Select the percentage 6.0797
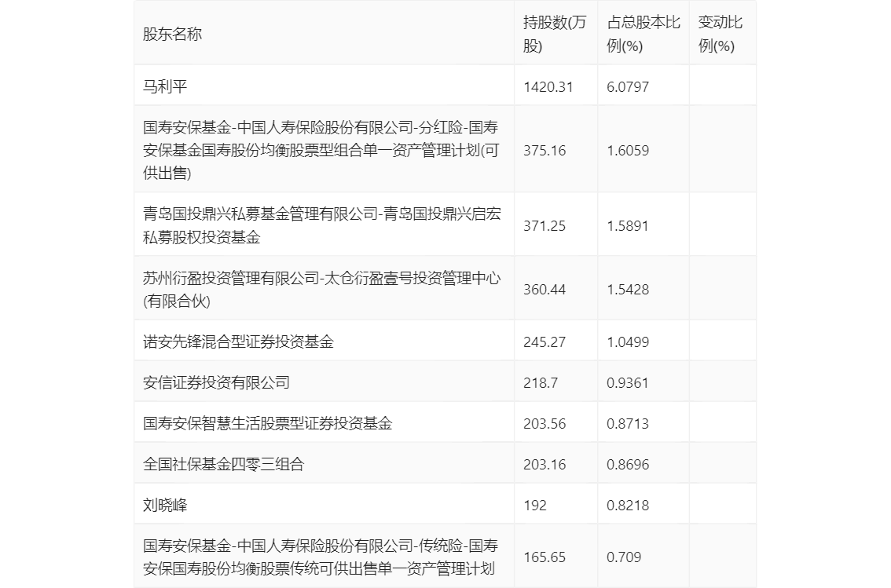This screenshot has width=891, height=588. (627, 87)
